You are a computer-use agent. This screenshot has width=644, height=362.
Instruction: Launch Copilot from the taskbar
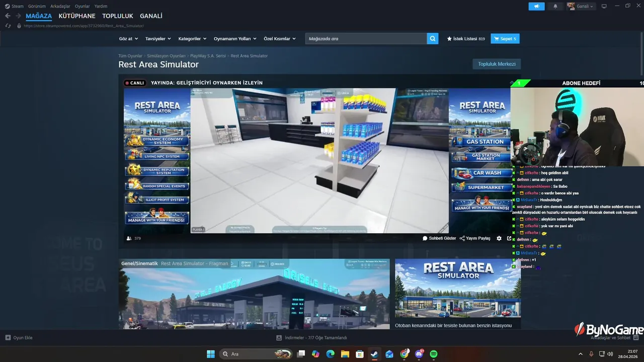[315, 354]
